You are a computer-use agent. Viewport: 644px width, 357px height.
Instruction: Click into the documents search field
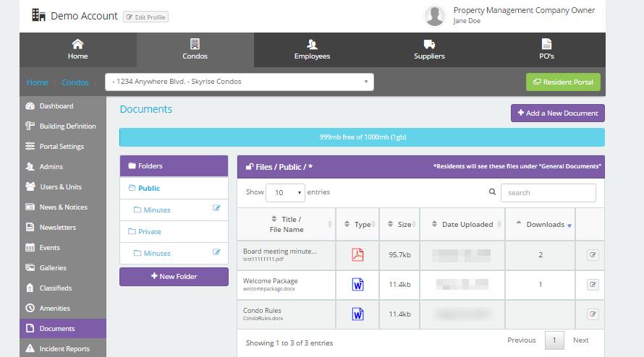point(548,193)
